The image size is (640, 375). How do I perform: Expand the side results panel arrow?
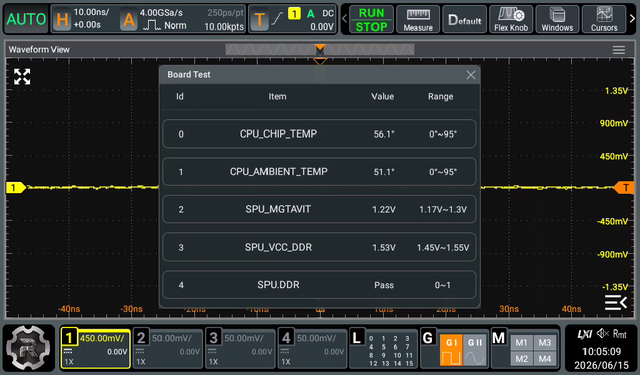point(616,302)
